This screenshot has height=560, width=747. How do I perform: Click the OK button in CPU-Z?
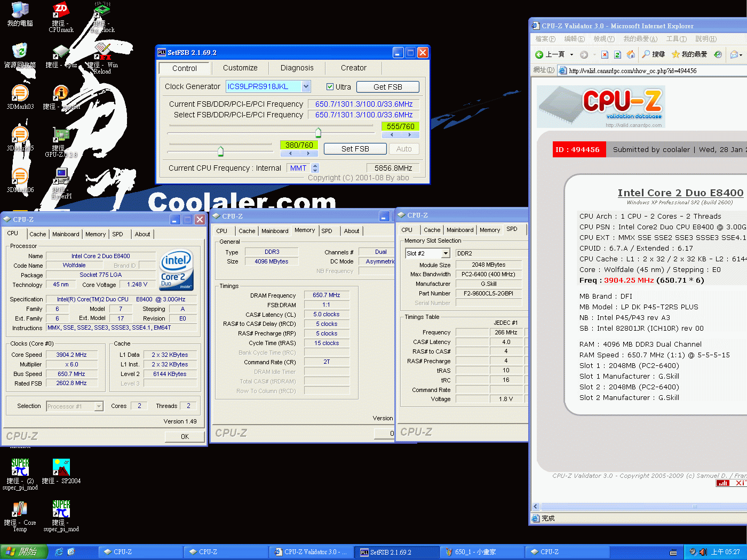point(185,436)
